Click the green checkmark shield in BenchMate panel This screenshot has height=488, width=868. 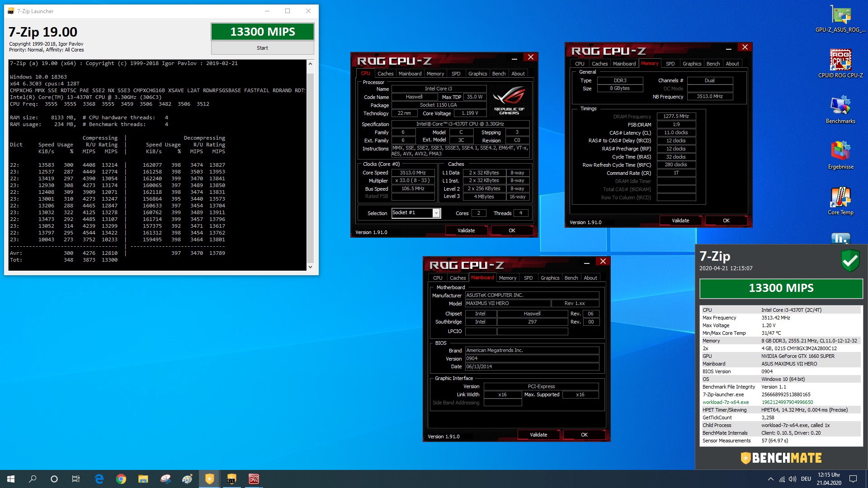850,260
